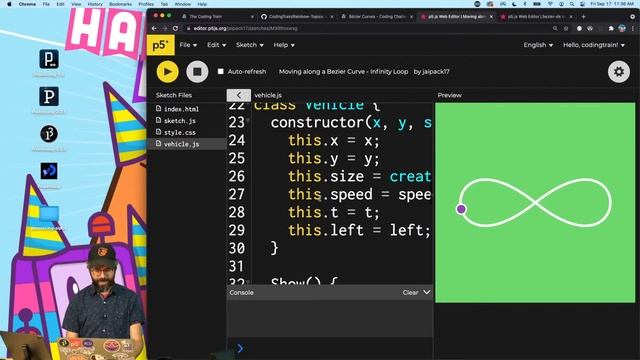
Task: Close the active p5.js Web Editor tab
Action: tap(491, 17)
